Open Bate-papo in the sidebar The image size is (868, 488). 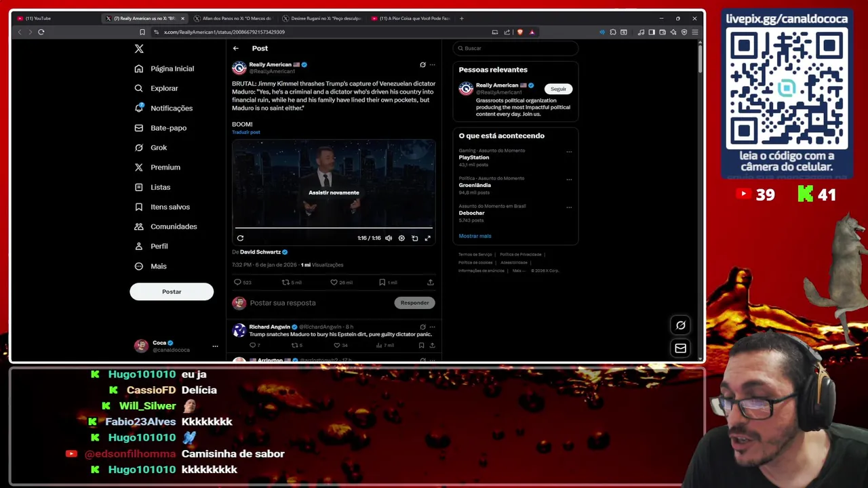pos(161,127)
